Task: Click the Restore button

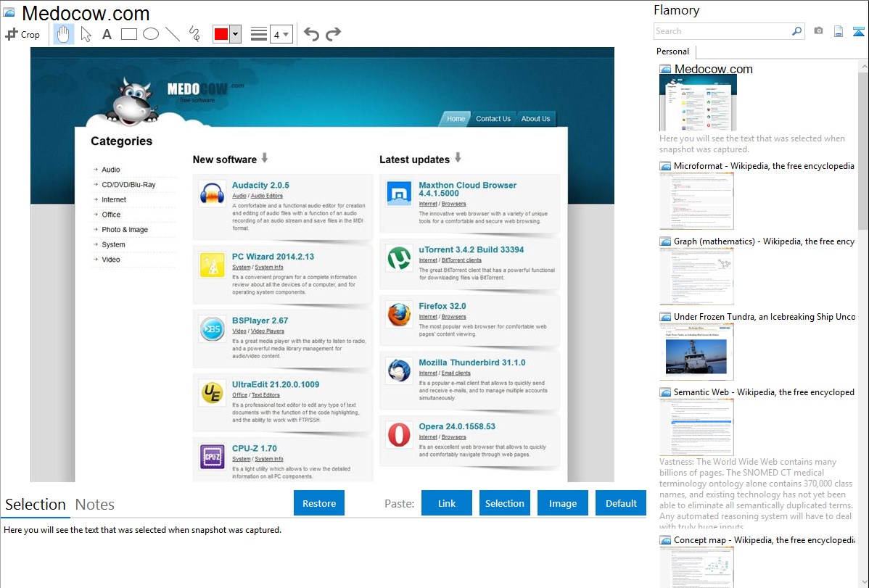Action: [319, 503]
